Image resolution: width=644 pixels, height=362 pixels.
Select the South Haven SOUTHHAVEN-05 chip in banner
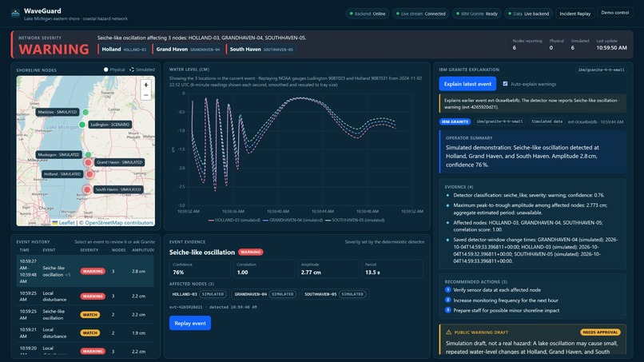coord(261,50)
